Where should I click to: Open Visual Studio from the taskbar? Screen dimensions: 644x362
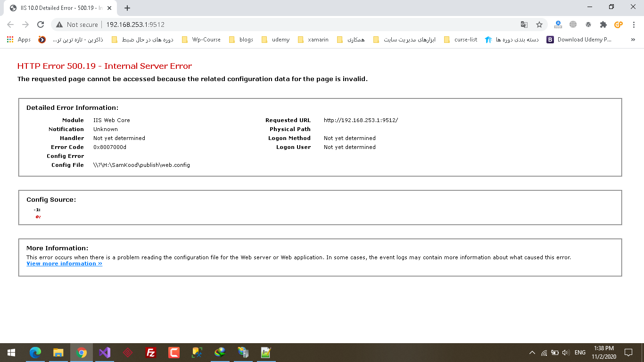(105, 353)
